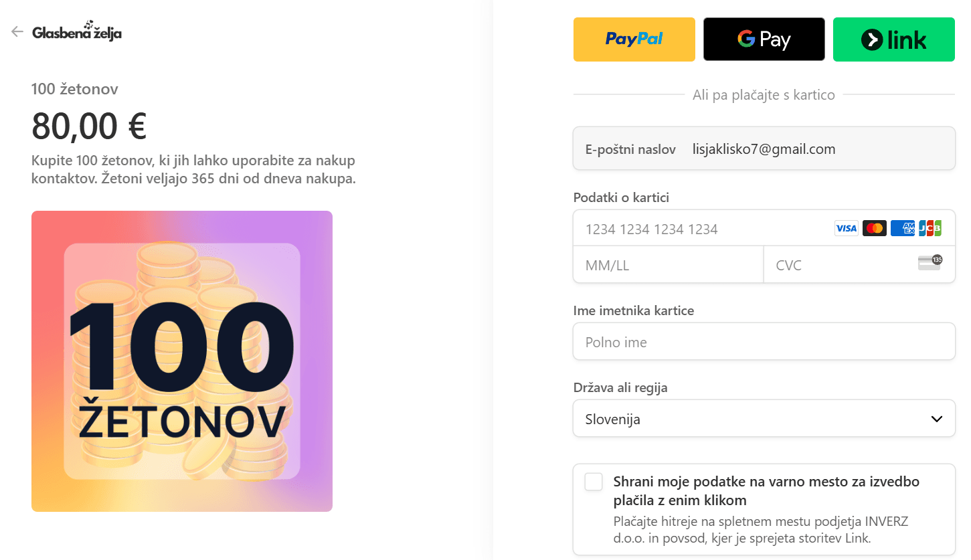This screenshot has height=560, width=971.
Task: Click the Polno ime cardholder field
Action: tap(764, 342)
